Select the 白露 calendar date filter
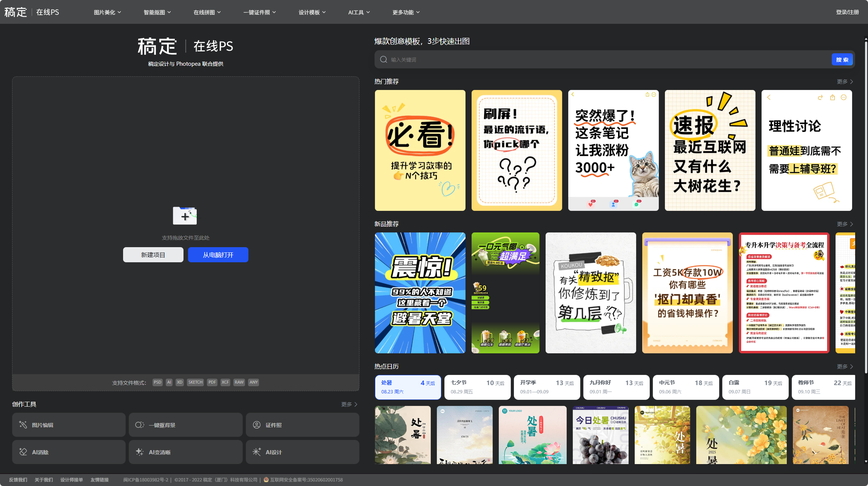Image resolution: width=868 pixels, height=486 pixels. (x=754, y=387)
